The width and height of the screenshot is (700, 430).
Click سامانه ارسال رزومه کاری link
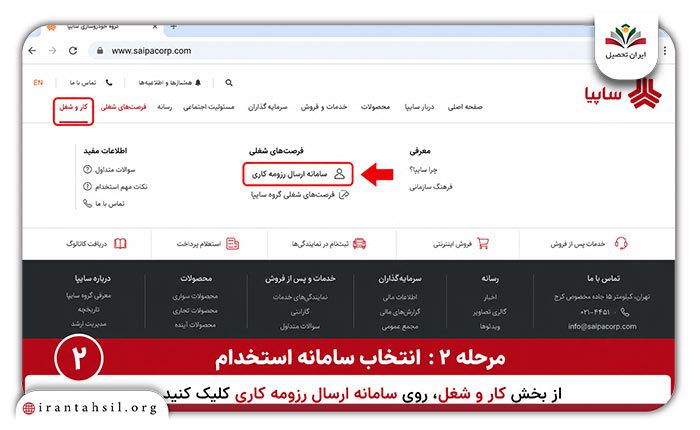point(289,174)
